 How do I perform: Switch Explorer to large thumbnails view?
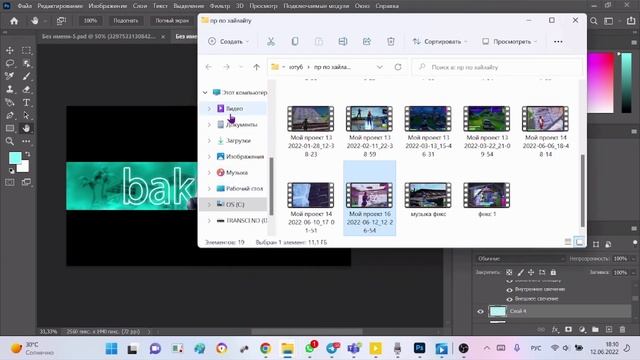tap(579, 242)
